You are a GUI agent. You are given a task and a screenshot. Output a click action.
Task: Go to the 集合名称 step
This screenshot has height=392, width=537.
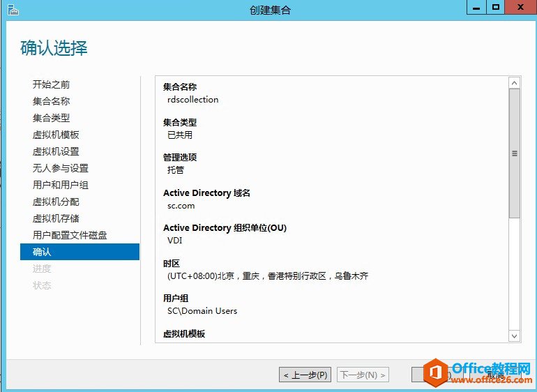tap(51, 101)
